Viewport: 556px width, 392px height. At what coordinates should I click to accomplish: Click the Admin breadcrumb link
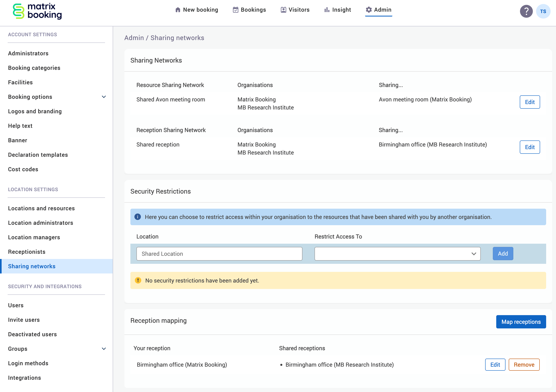coord(134,38)
